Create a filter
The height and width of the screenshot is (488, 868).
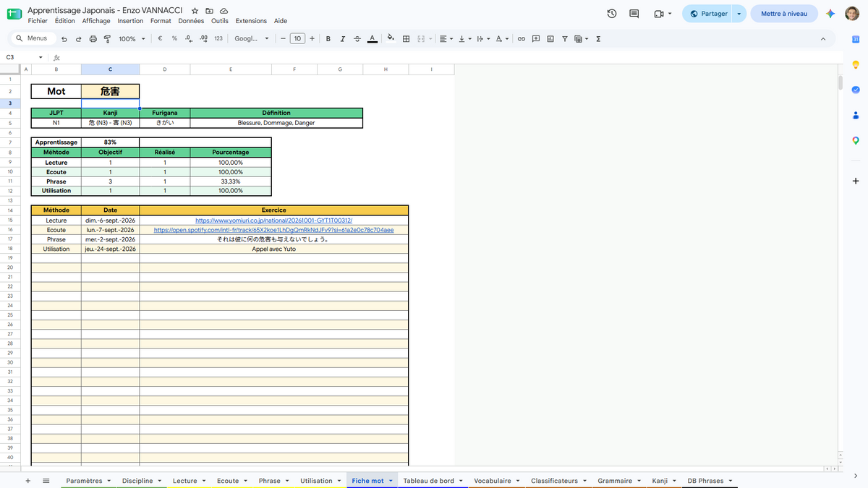pyautogui.click(x=564, y=39)
